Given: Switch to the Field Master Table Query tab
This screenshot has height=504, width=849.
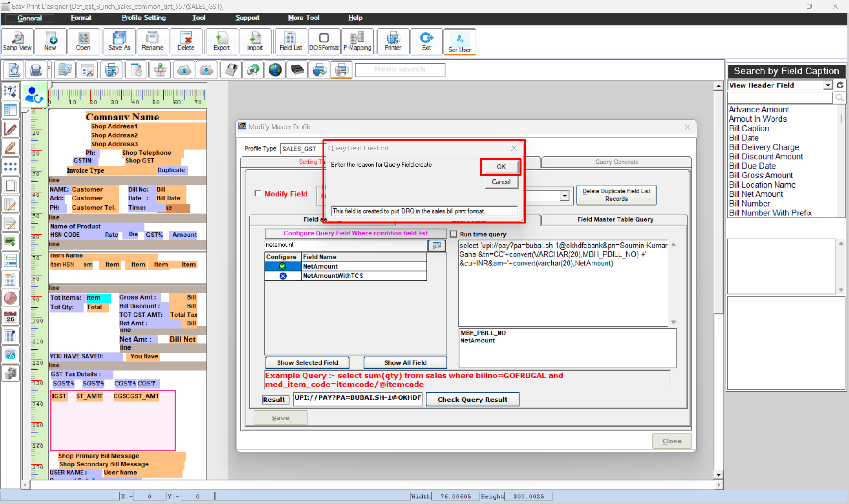Looking at the screenshot, I should pyautogui.click(x=615, y=219).
